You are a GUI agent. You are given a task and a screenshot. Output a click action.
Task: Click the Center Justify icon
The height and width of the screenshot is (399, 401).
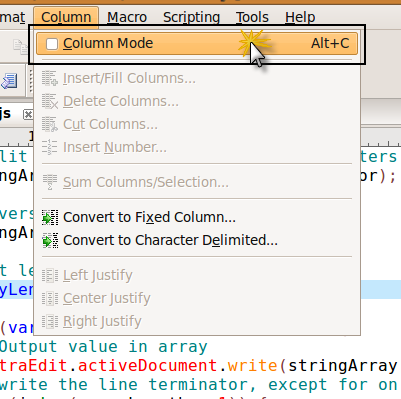point(50,299)
